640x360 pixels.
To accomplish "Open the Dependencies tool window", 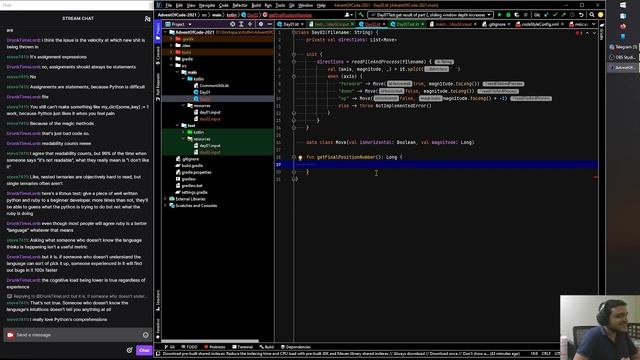I will coord(296,347).
